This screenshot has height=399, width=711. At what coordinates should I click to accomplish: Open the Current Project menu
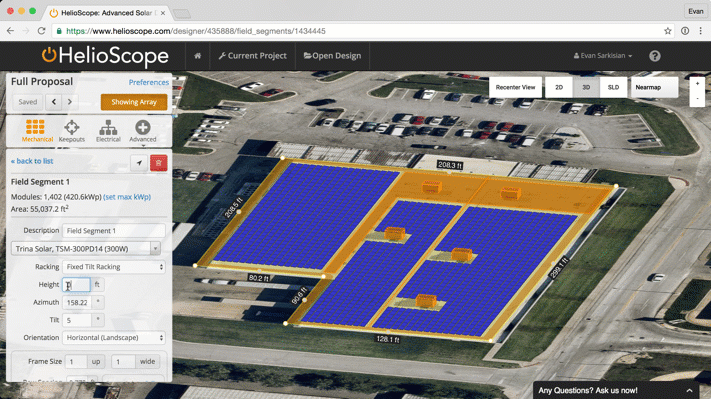[252, 56]
